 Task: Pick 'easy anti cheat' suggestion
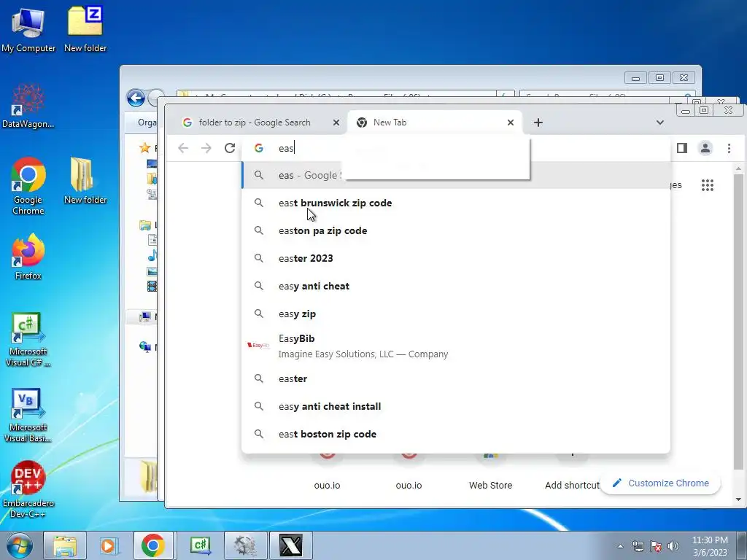pos(456,286)
